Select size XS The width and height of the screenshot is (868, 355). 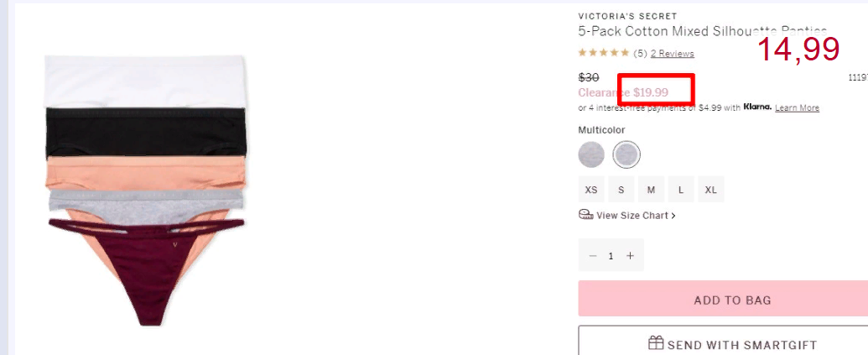[x=591, y=190]
